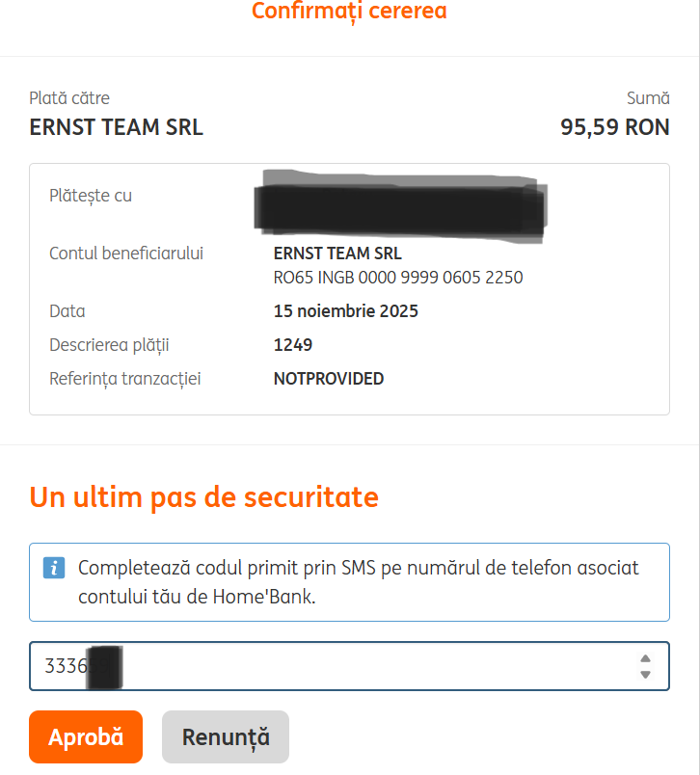The height and width of the screenshot is (775, 700).
Task: Focus the SMS code input field
Action: (328, 666)
